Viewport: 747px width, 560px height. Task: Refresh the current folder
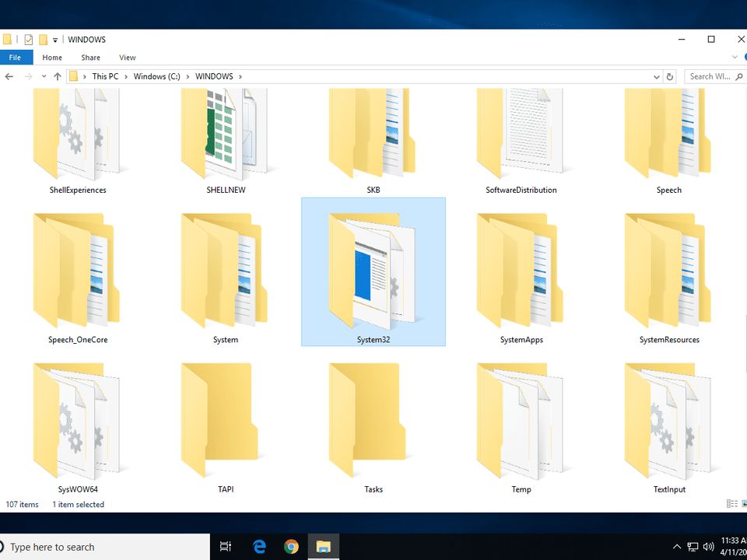tap(669, 75)
